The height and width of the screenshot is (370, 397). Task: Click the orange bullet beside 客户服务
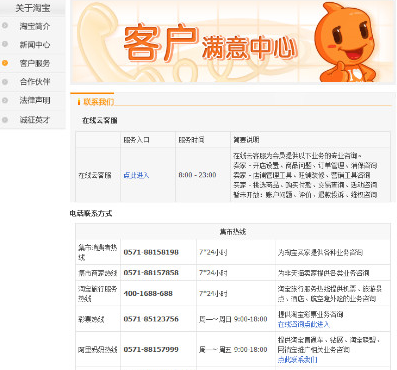click(5, 63)
